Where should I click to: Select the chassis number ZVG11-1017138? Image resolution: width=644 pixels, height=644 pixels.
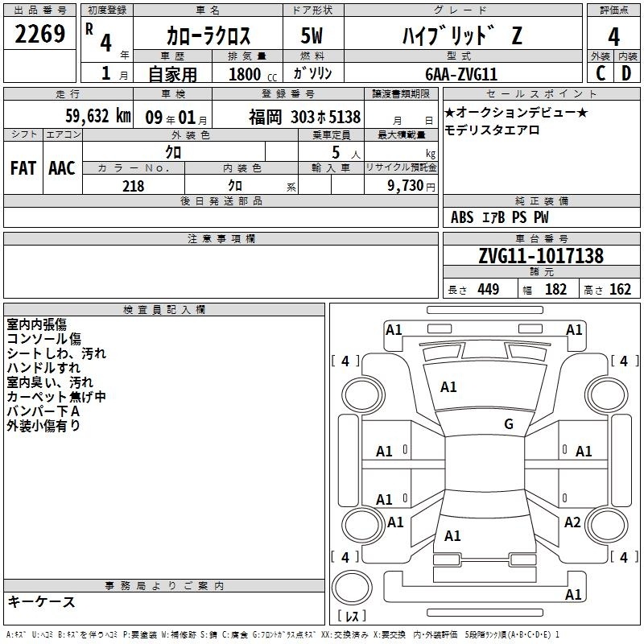pyautogui.click(x=541, y=256)
